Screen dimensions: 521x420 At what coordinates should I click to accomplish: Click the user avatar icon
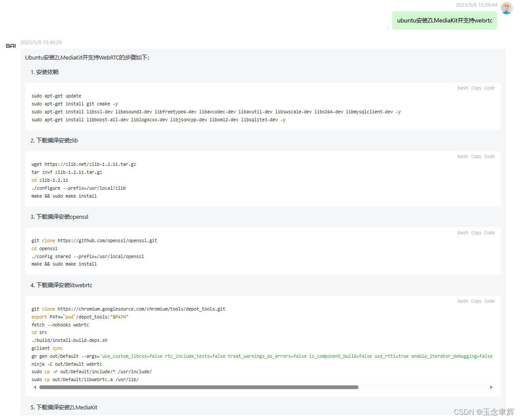pyautogui.click(x=506, y=8)
